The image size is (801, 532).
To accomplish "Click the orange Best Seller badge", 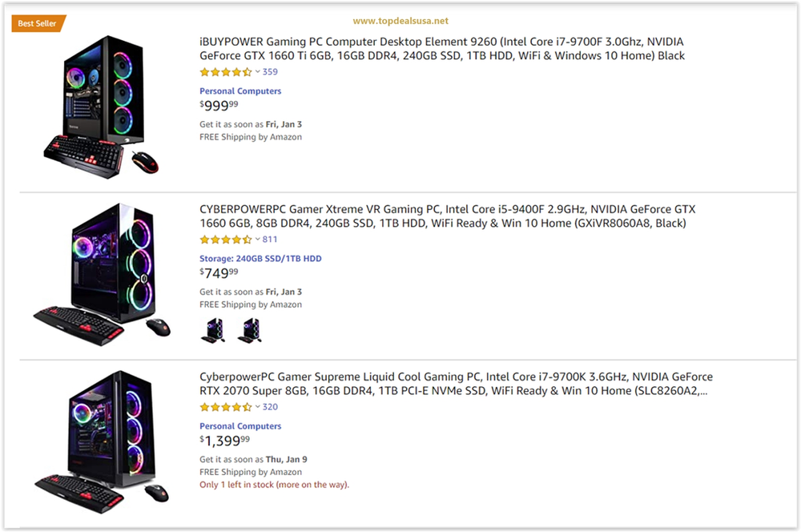I will click(x=38, y=23).
